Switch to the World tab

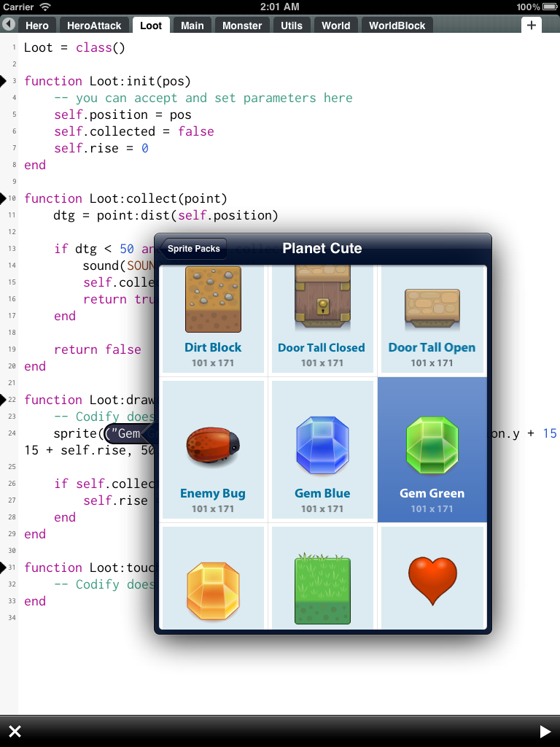point(335,26)
